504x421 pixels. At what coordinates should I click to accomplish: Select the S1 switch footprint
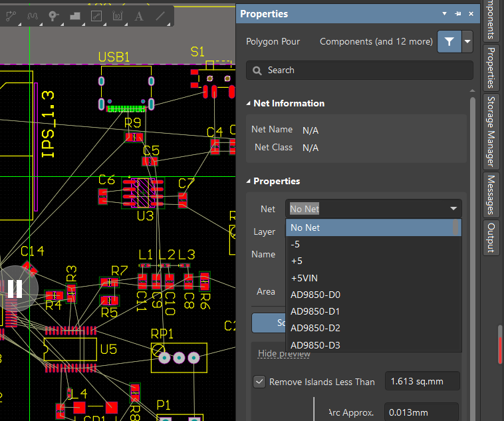pos(213,80)
